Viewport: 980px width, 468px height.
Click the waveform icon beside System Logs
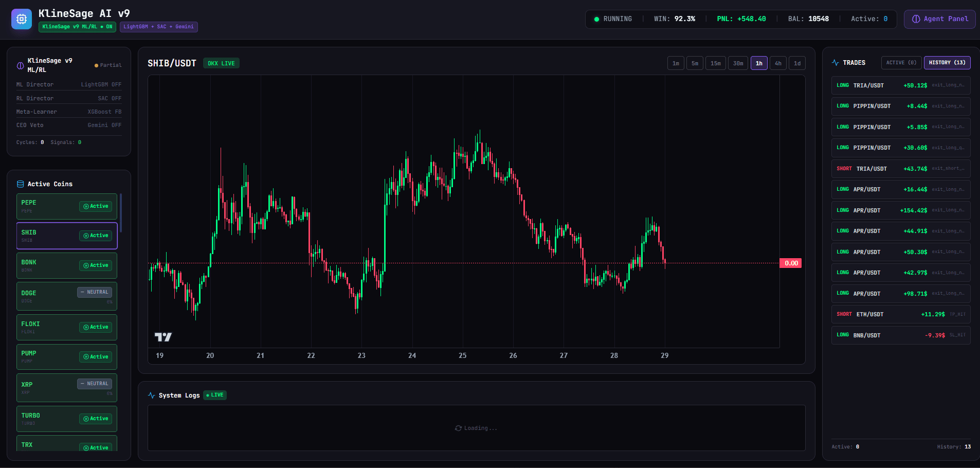tap(151, 395)
